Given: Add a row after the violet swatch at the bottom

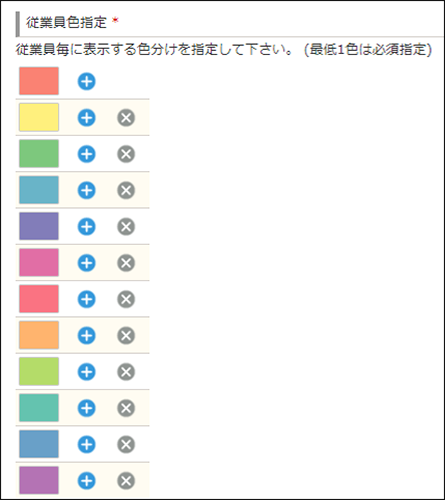Looking at the screenshot, I should point(87,481).
